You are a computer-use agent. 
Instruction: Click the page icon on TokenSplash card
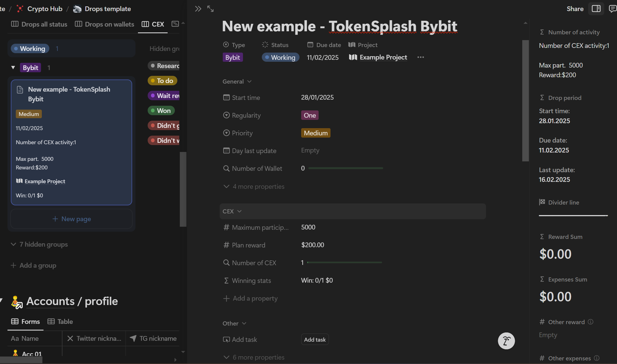click(20, 90)
